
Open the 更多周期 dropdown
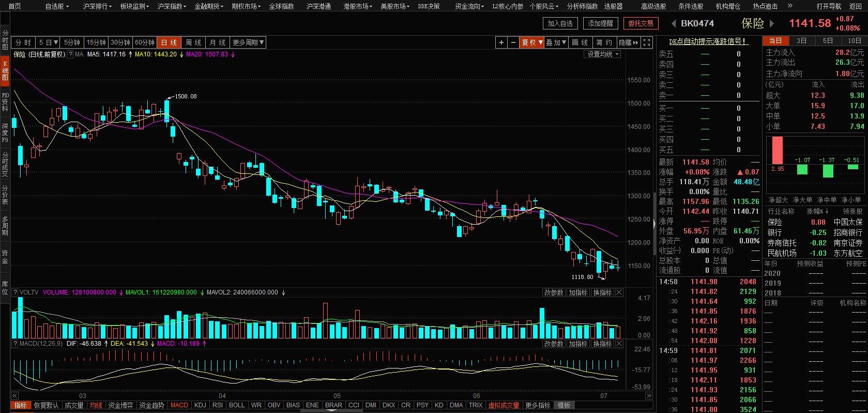[x=248, y=42]
